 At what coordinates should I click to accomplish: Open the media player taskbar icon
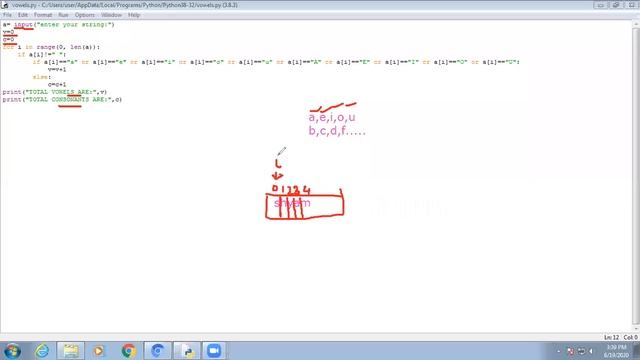[x=98, y=351]
